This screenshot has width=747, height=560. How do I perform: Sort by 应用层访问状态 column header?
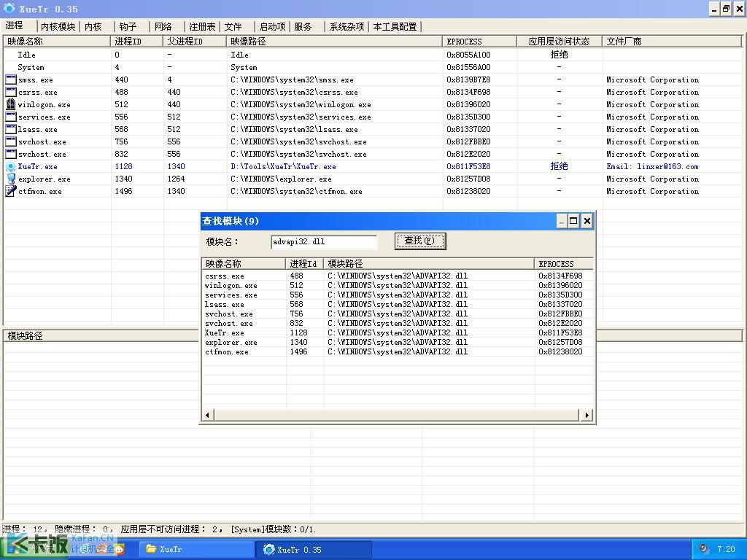(x=560, y=42)
